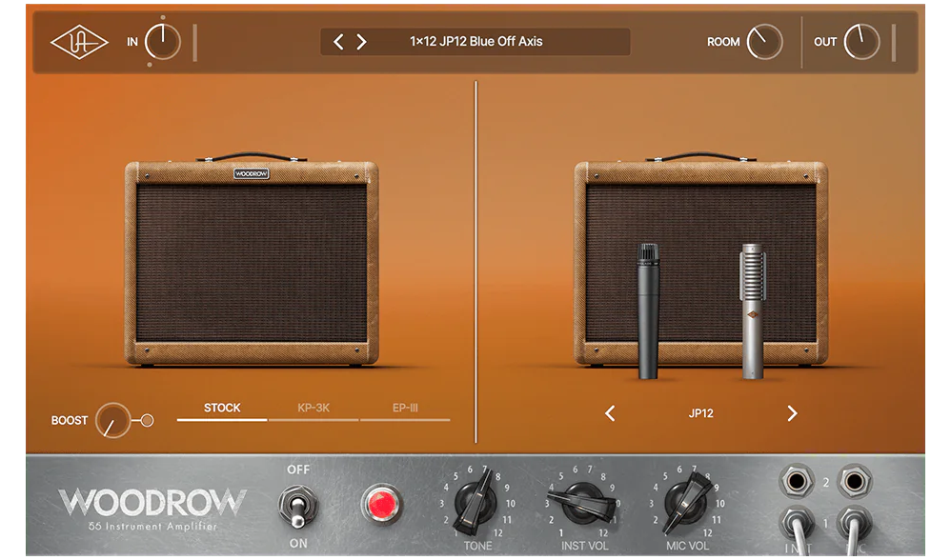Turn the MIC VOL knob
Screen dimensions: 951x560
pos(686,503)
